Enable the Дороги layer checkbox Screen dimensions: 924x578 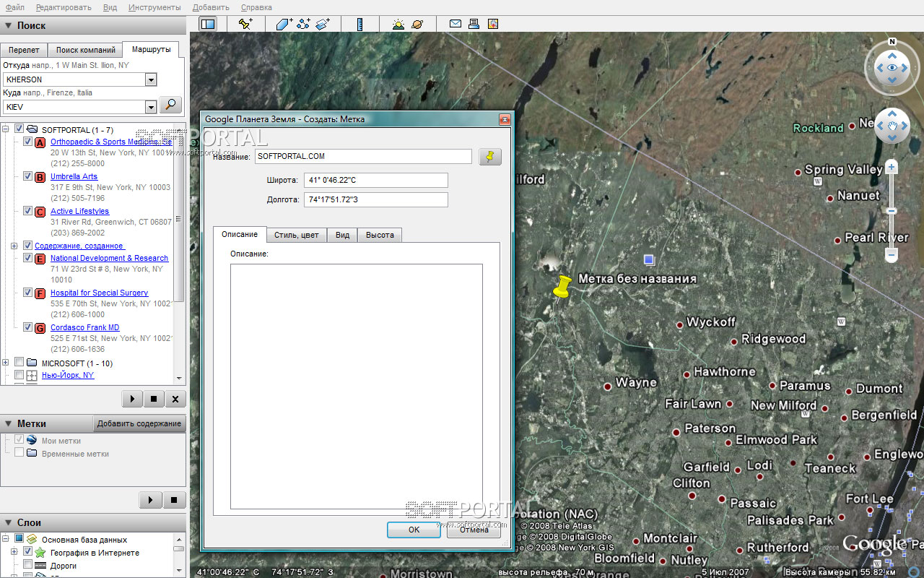click(28, 565)
